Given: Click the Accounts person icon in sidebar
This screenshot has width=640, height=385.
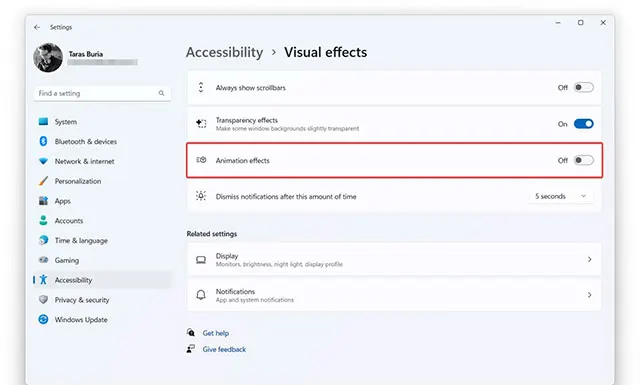Looking at the screenshot, I should (x=43, y=220).
